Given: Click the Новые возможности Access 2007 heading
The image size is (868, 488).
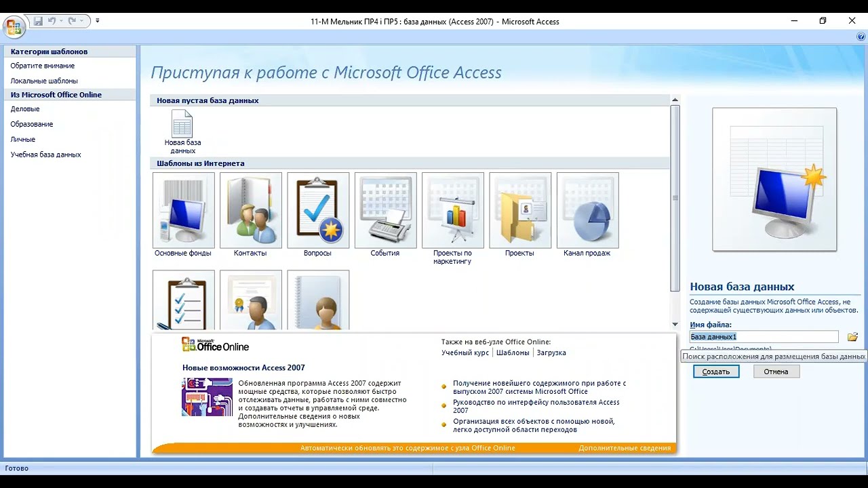Looking at the screenshot, I should click(243, 368).
